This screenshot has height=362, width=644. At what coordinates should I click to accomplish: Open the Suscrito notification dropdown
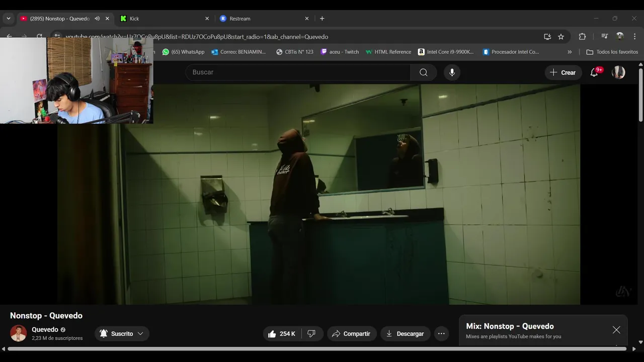pos(122,333)
